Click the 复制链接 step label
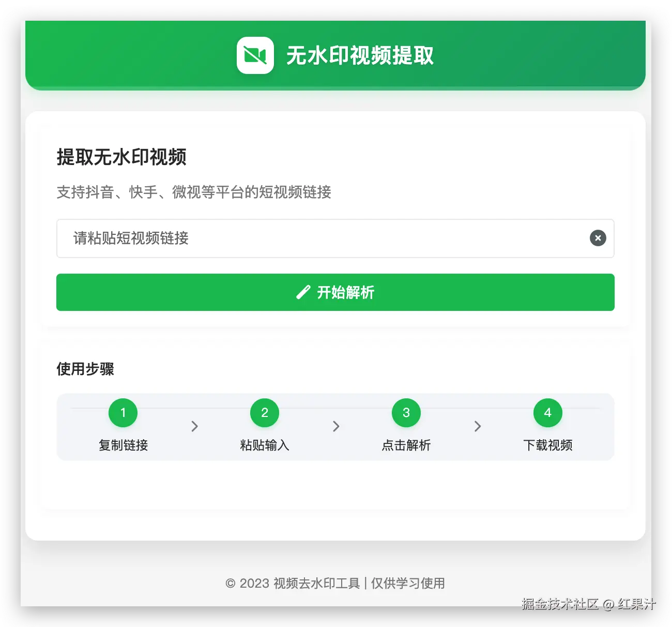Screen dimensions: 672x627 123,445
